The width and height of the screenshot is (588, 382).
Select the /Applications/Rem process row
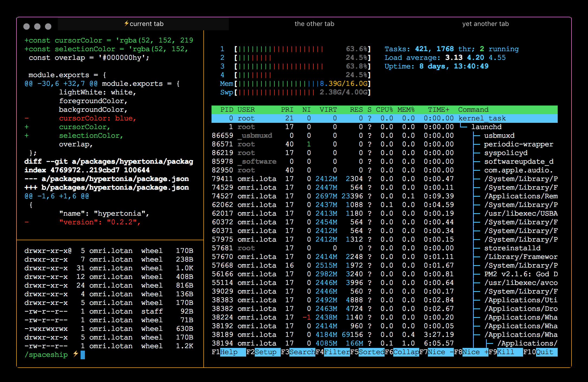pyautogui.click(x=384, y=196)
